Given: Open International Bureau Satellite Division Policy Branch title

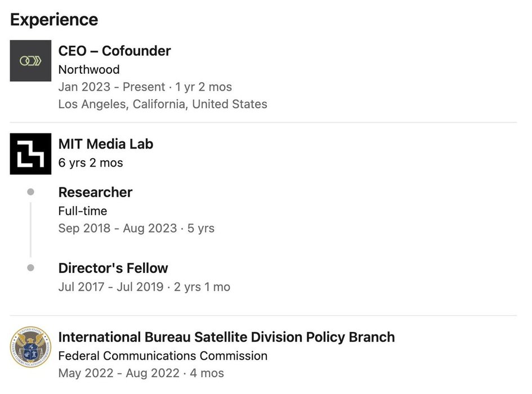Looking at the screenshot, I should tap(226, 337).
